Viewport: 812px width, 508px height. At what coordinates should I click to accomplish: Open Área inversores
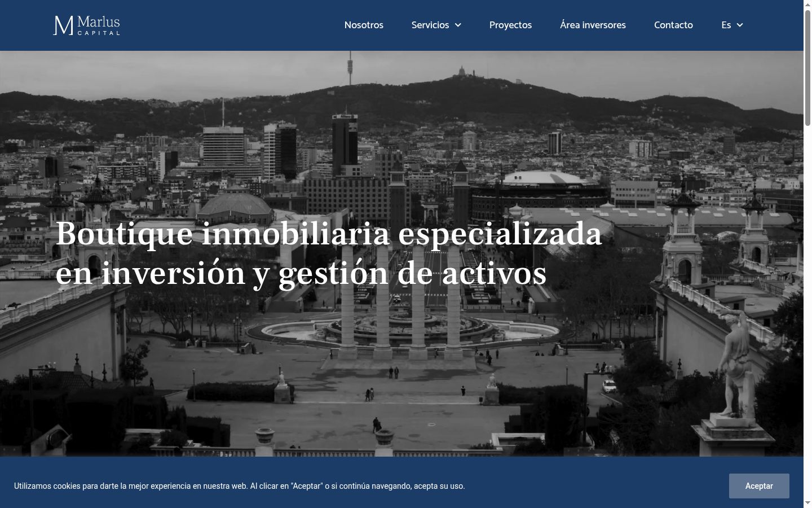(x=593, y=25)
